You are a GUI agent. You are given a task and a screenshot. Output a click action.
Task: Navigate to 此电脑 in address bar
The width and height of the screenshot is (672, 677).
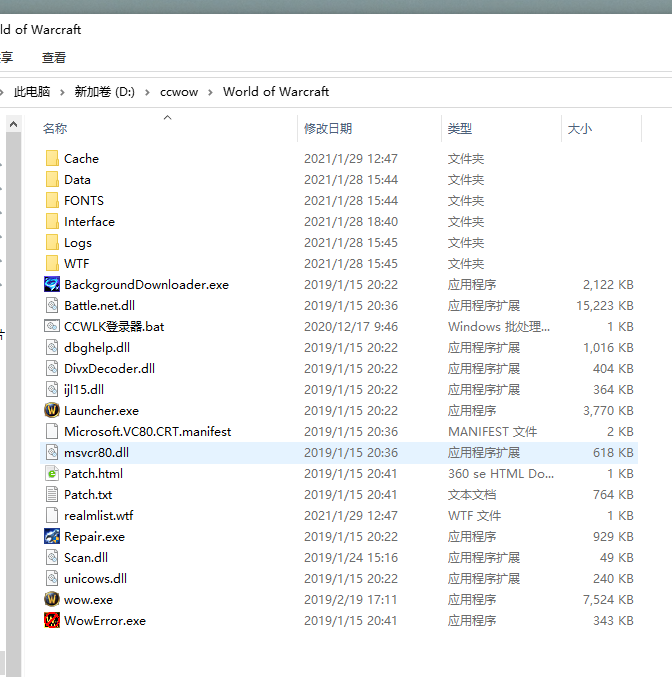[32, 92]
